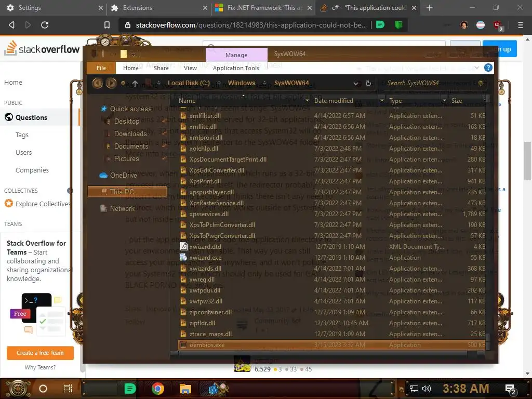The width and height of the screenshot is (532, 399).
Task: Sort files by Size column
Action: (x=457, y=100)
